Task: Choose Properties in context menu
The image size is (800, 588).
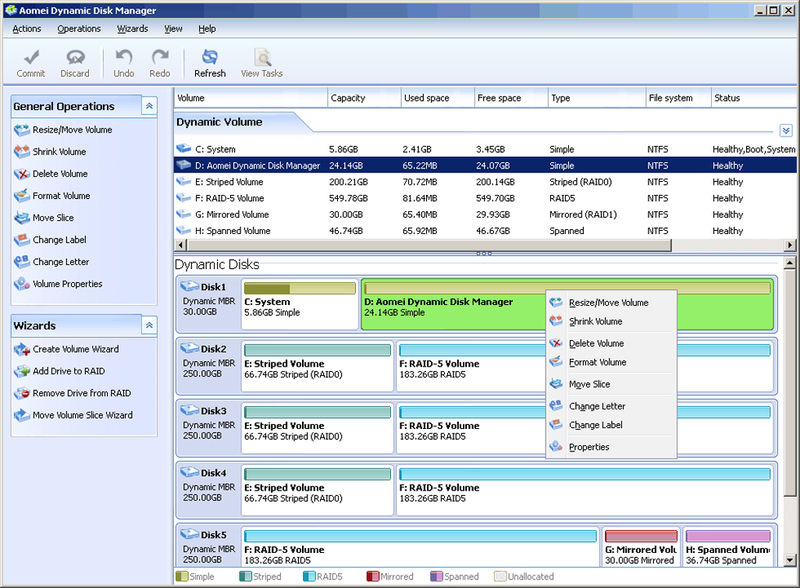Action: [x=611, y=447]
